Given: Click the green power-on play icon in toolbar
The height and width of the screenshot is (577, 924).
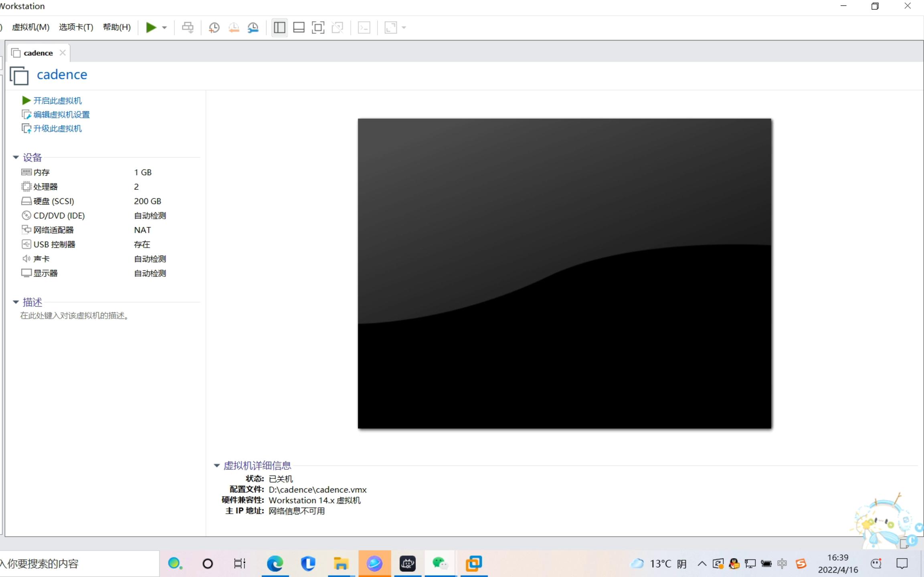Looking at the screenshot, I should pos(151,27).
